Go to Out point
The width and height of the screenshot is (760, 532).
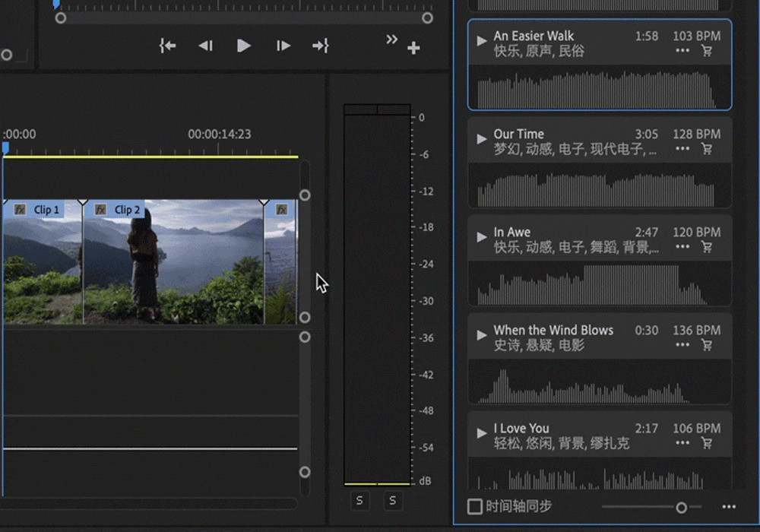click(x=321, y=46)
